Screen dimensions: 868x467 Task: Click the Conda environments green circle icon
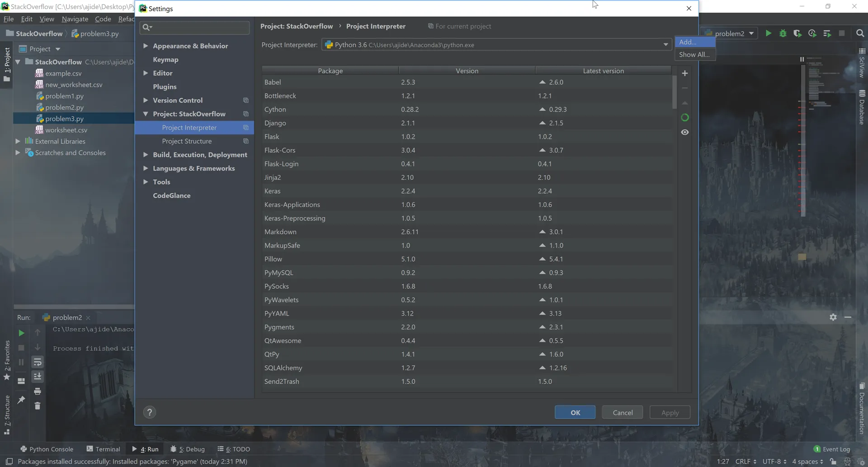tap(685, 118)
